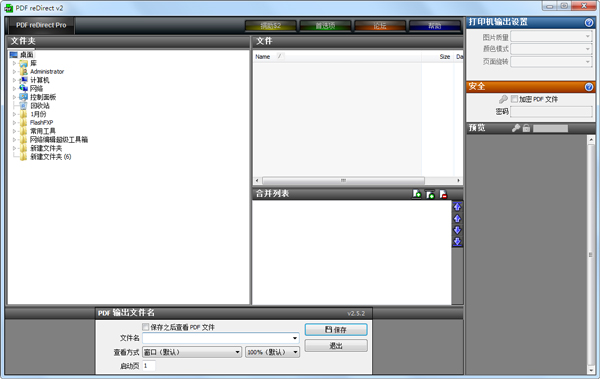The height and width of the screenshot is (379, 600).
Task: Move selected merge item down one position
Action: tap(457, 230)
